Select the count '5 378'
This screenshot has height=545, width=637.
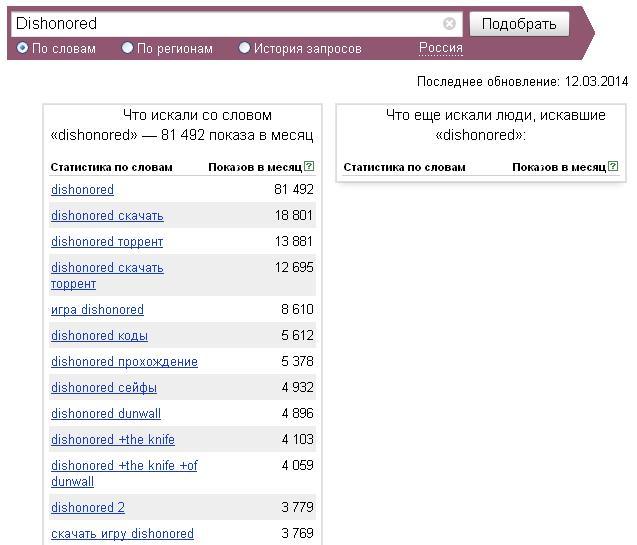coord(297,361)
